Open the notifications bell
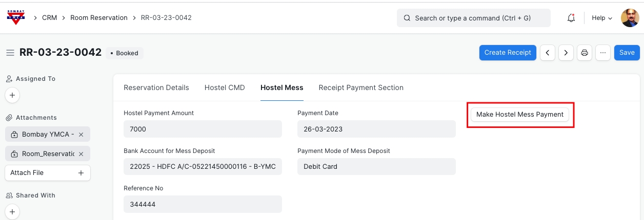The height and width of the screenshot is (220, 644). tap(571, 18)
